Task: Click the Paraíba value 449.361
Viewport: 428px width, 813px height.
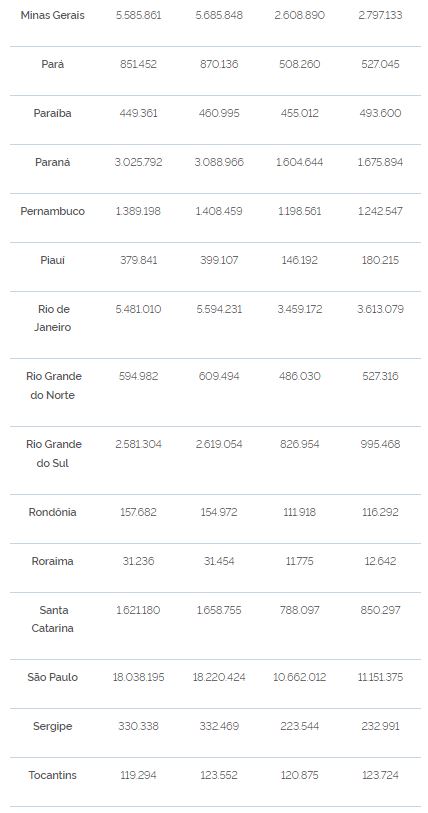Action: click(138, 113)
